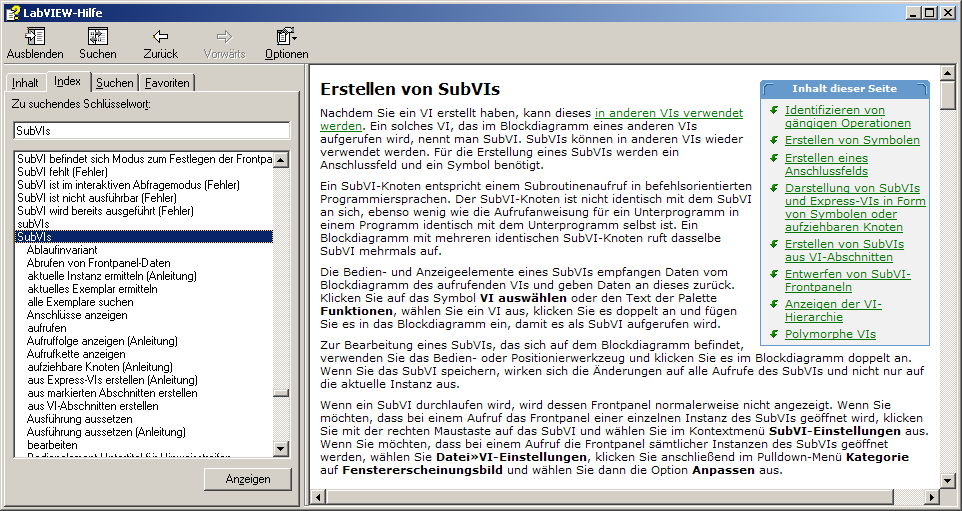Select 'aus VI-Abschnitten erstellen' entry

click(93, 406)
